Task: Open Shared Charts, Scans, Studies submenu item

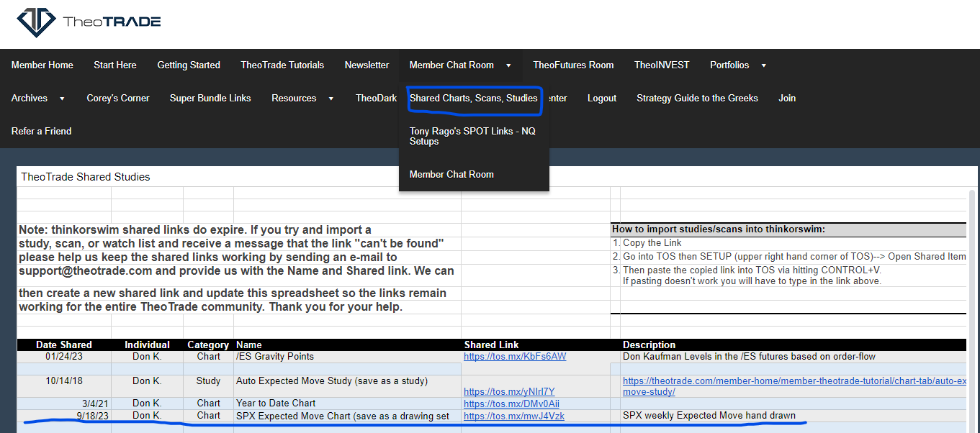Action: (473, 98)
